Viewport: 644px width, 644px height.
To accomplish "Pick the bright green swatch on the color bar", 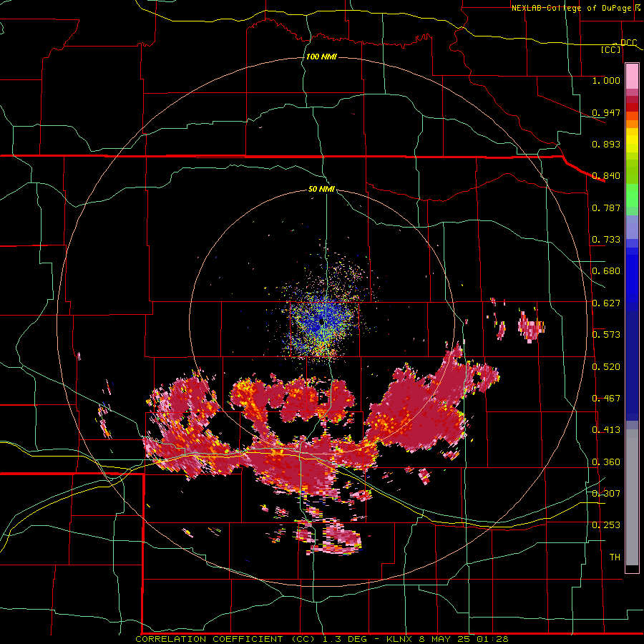I will click(632, 195).
